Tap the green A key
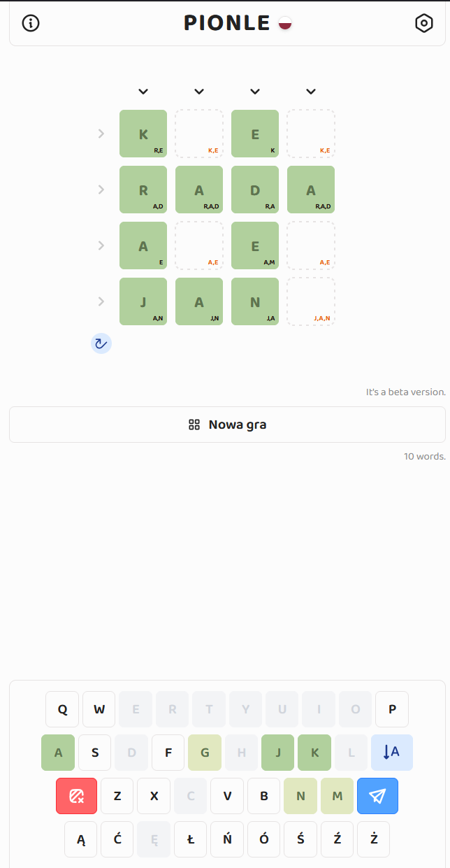 [x=59, y=753]
